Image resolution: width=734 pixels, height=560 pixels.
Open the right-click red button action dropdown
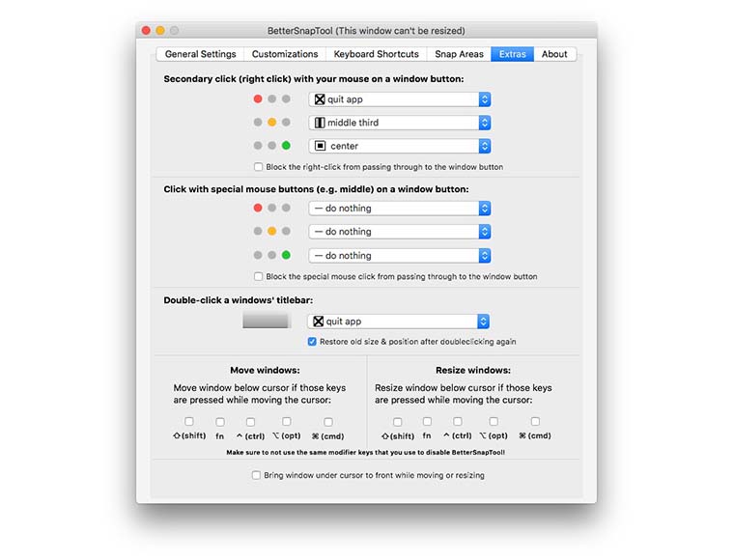click(399, 99)
